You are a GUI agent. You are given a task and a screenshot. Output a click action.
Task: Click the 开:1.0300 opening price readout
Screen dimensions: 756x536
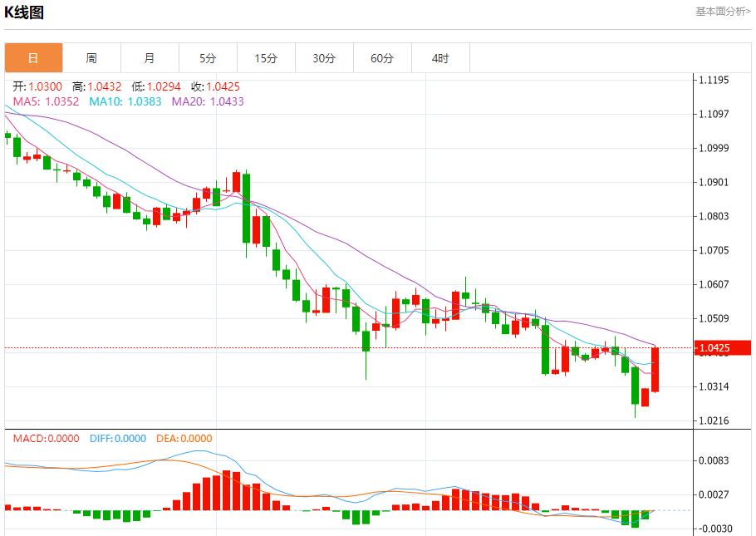pyautogui.click(x=37, y=86)
